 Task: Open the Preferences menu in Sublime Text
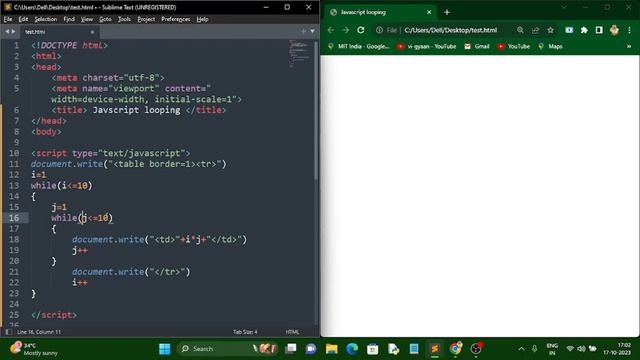(x=176, y=19)
